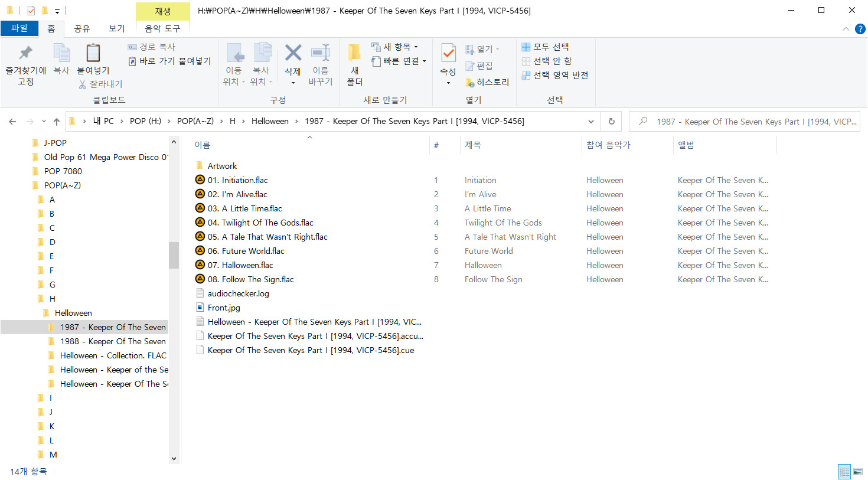
Task: Click the 붙여넣기 paste icon
Action: tap(93, 53)
